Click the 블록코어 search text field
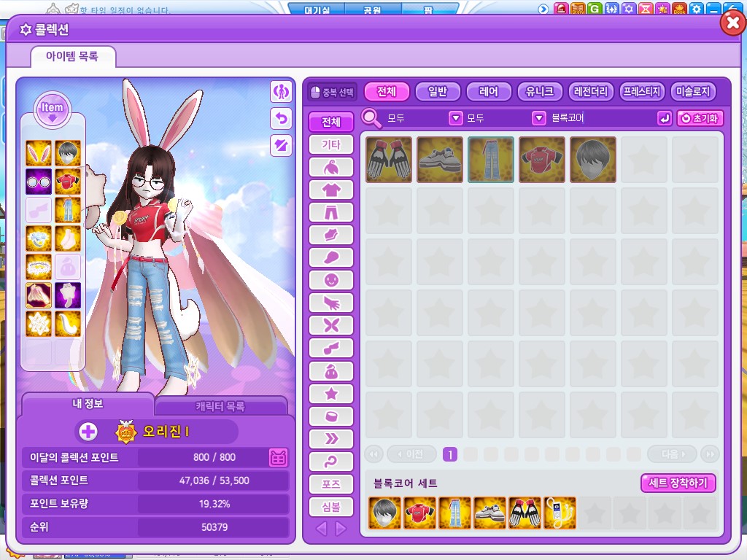Viewport: 747px width, 560px height. pyautogui.click(x=602, y=118)
